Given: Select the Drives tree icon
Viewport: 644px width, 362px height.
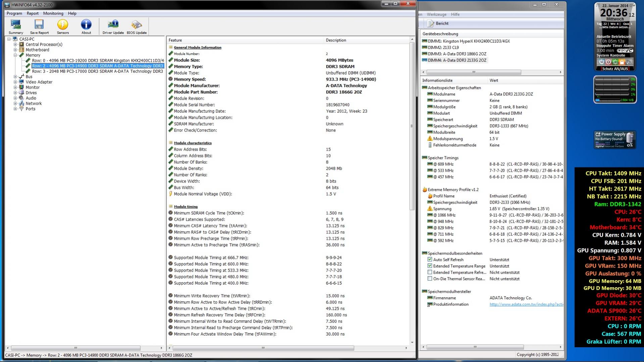Looking at the screenshot, I should (x=22, y=93).
